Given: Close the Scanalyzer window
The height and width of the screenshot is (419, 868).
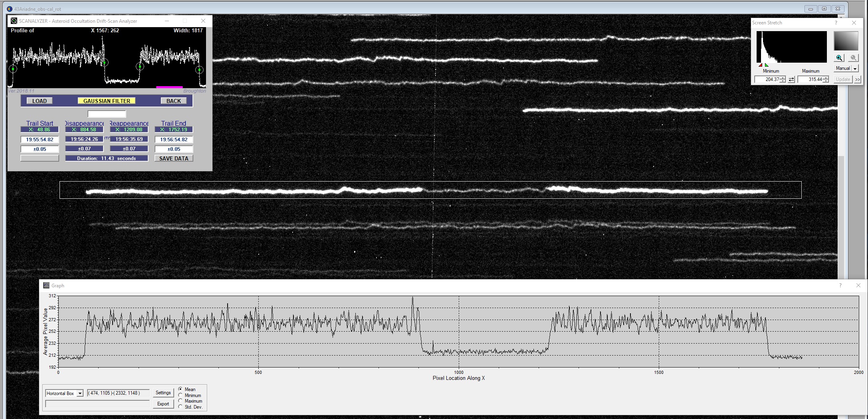Looking at the screenshot, I should tap(203, 21).
